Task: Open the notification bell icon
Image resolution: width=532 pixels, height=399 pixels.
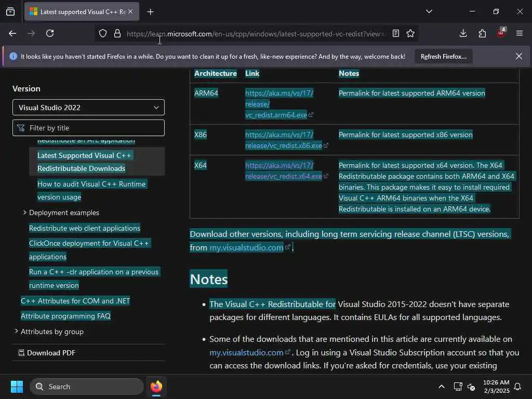Action: click(517, 387)
